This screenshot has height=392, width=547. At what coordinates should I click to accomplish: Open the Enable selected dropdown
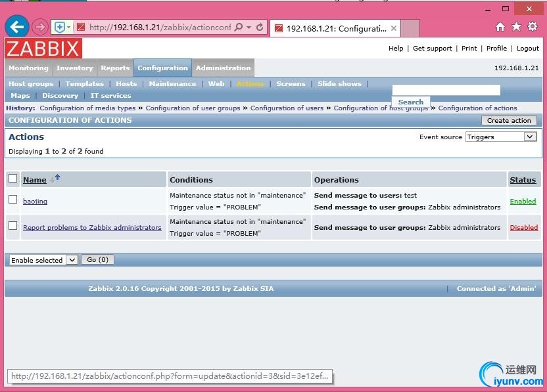43,260
